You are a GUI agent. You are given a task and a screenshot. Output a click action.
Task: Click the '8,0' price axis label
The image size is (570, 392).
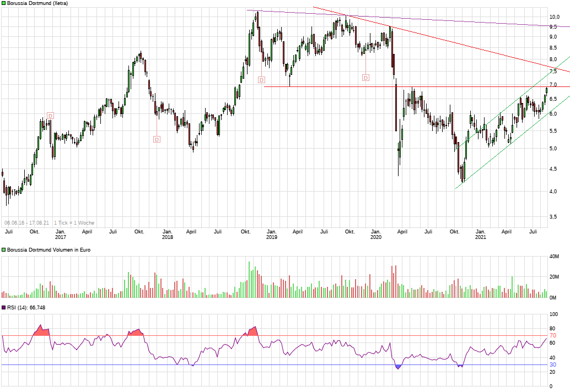[553, 59]
